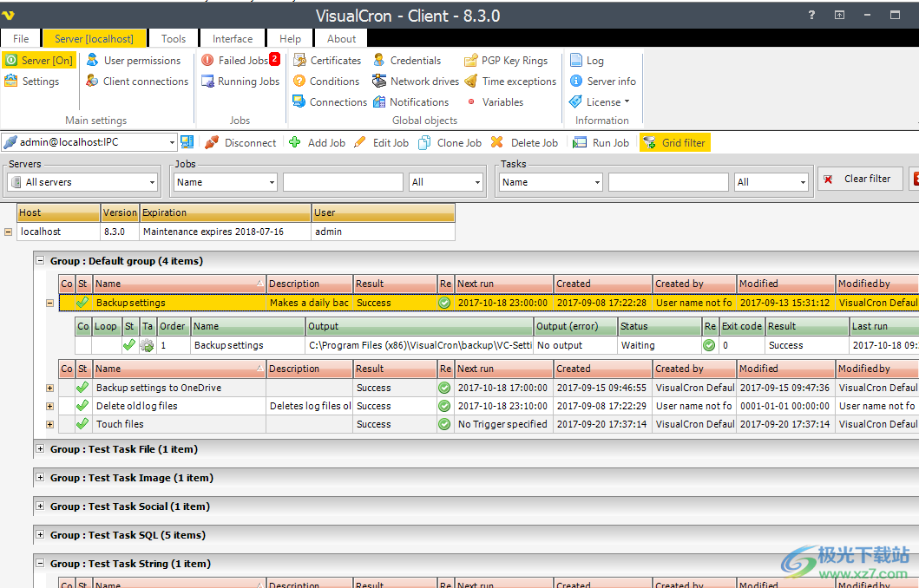
Task: Open the Credentials icon
Action: click(x=379, y=60)
